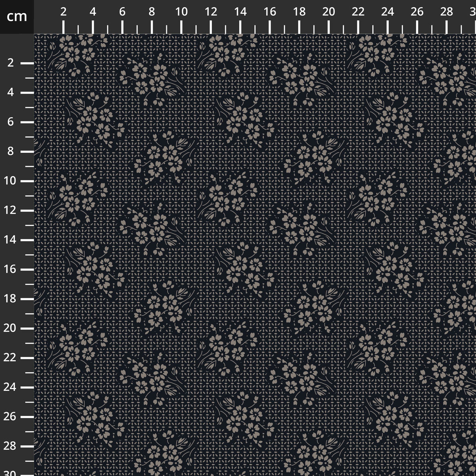Screen dimensions: 476x476
Task: Click the "2" mark on the vertical ruler
Action: 11,63
